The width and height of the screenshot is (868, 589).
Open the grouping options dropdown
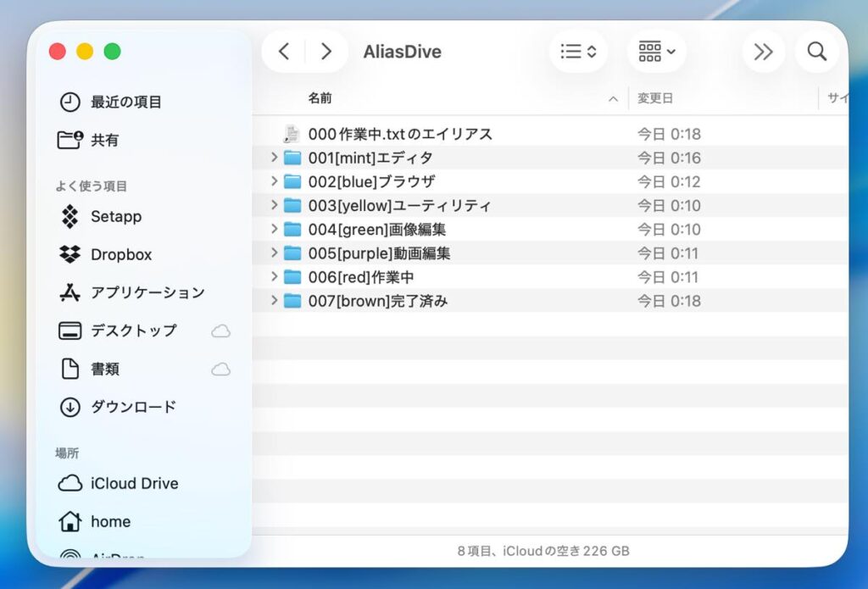pyautogui.click(x=657, y=52)
